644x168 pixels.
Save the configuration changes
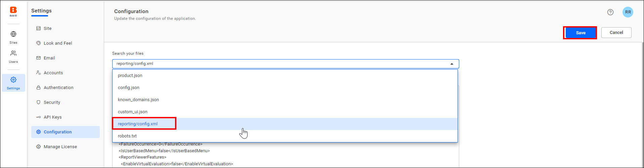point(581,33)
